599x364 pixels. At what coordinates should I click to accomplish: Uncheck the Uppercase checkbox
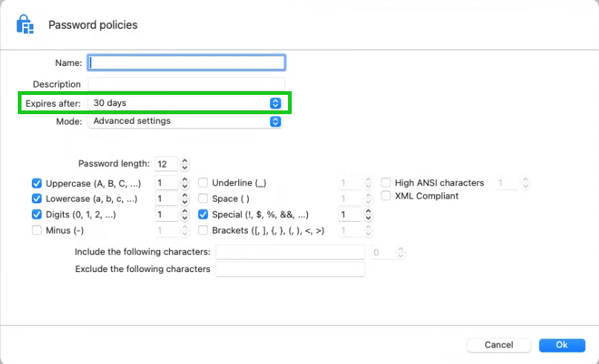pyautogui.click(x=36, y=183)
